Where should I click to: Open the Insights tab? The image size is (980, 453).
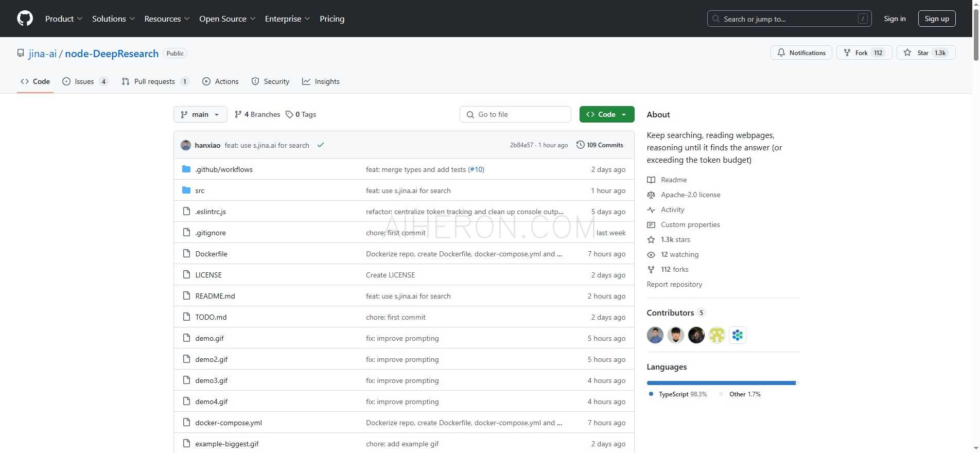(x=321, y=81)
